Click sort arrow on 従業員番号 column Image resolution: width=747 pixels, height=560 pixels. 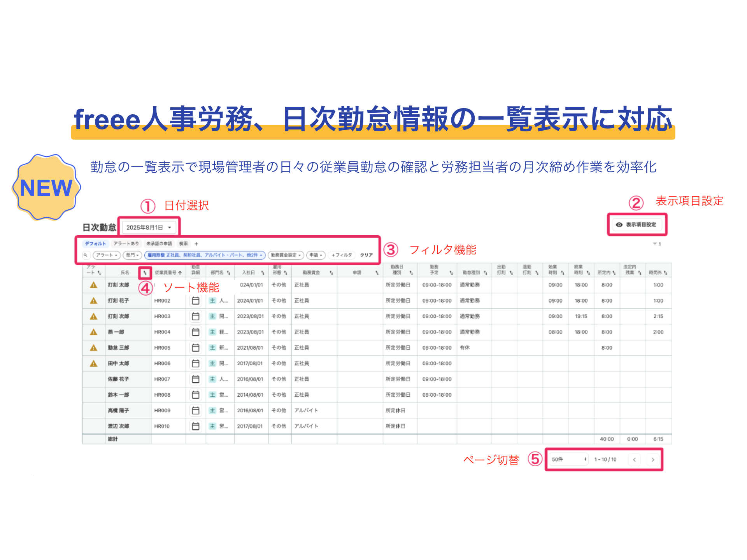click(x=180, y=273)
